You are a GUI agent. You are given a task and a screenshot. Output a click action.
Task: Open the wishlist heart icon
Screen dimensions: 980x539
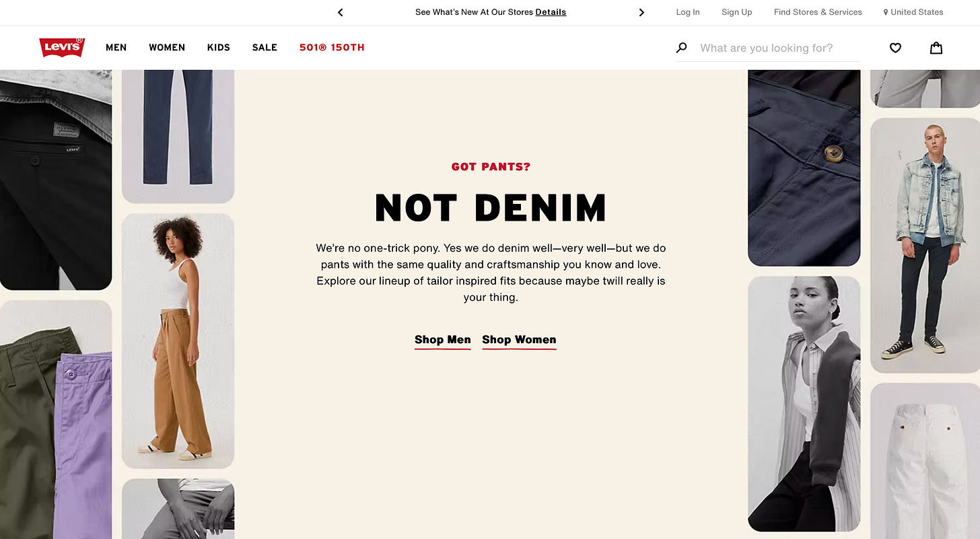tap(895, 48)
